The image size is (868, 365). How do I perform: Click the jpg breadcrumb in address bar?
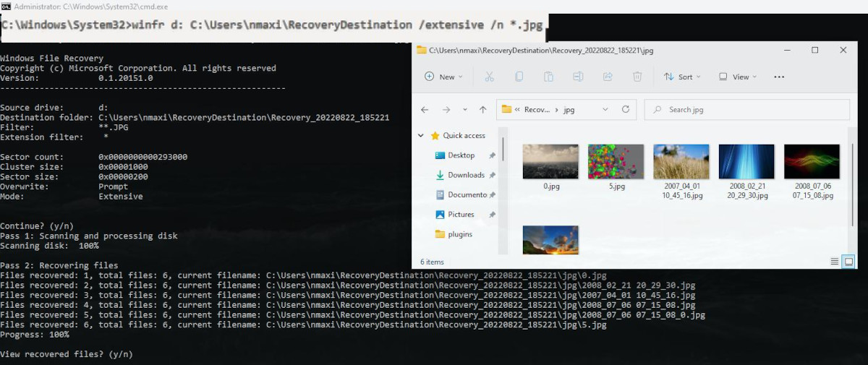pyautogui.click(x=569, y=110)
